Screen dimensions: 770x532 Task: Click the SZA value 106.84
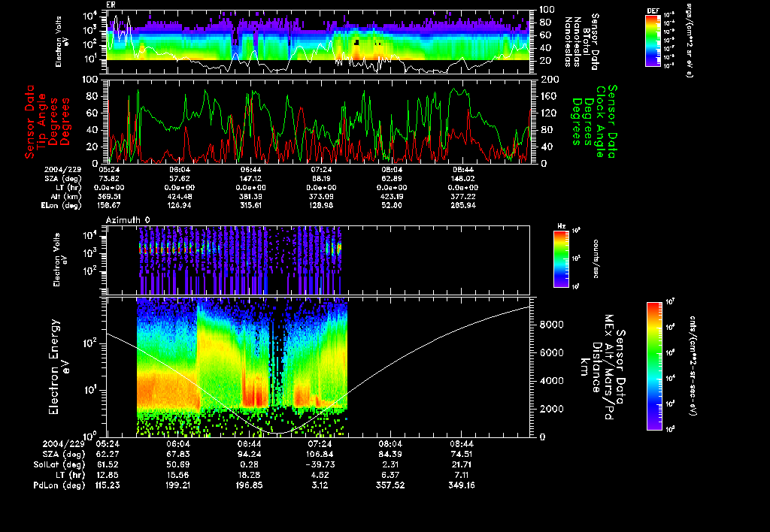tap(320, 455)
